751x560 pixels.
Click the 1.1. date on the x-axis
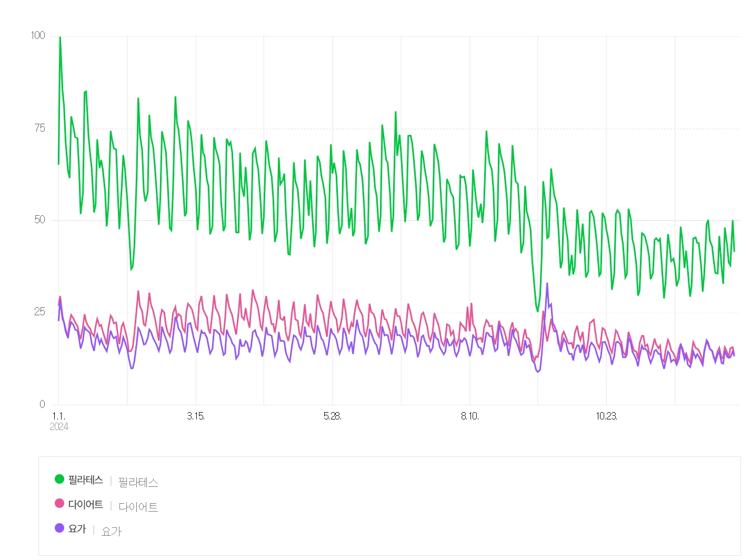(x=58, y=416)
